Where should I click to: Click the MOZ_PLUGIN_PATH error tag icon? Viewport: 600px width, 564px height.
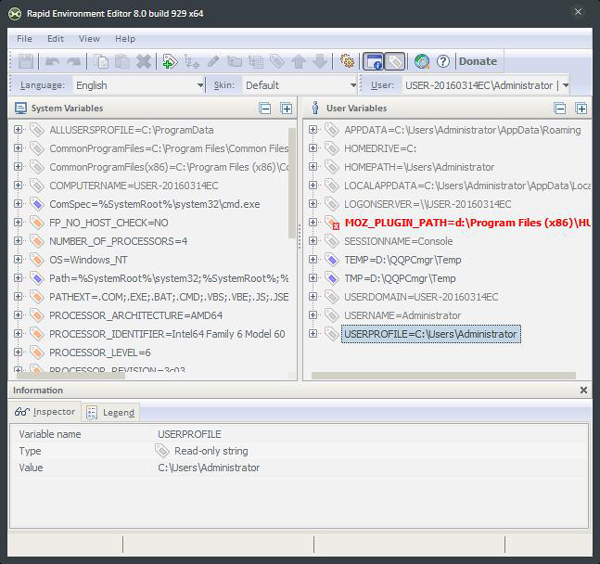[332, 222]
